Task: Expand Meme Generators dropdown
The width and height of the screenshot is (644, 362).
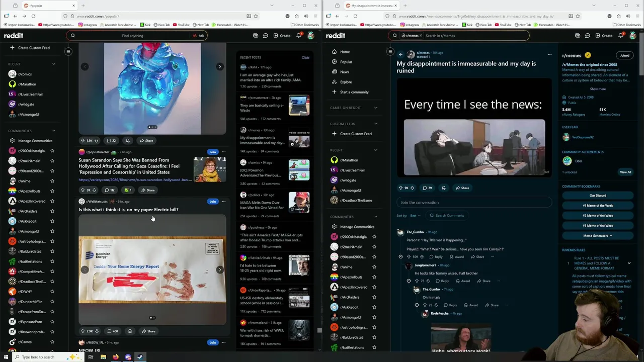Action: click(598, 236)
